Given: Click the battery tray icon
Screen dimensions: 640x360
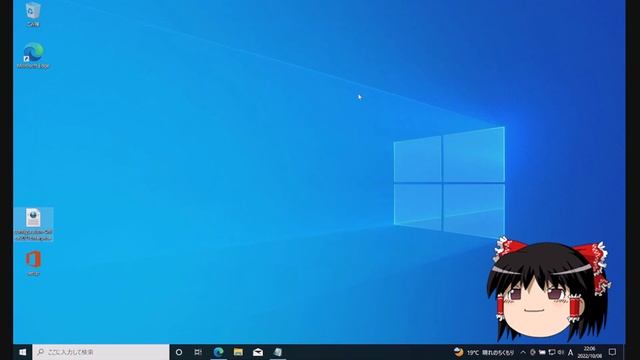Looking at the screenshot, I should click(542, 352).
